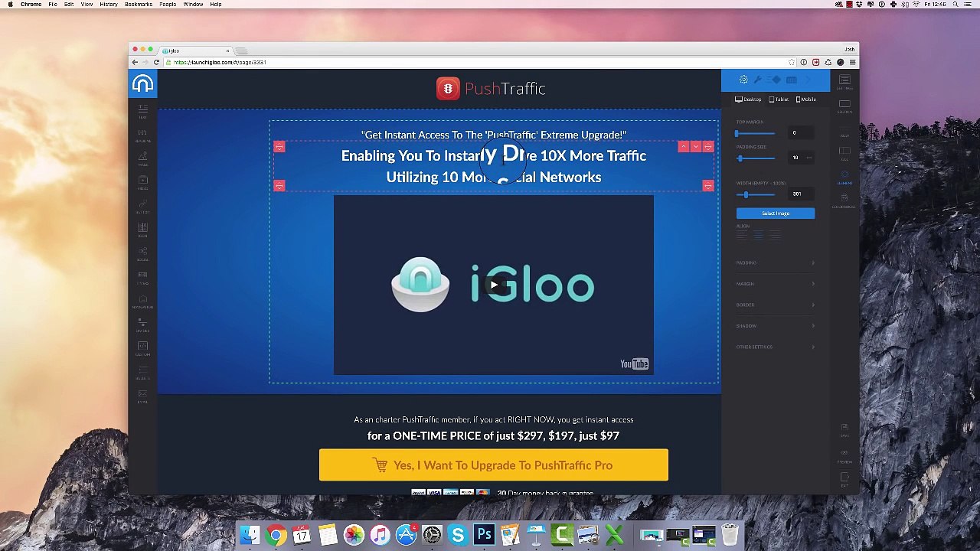Open Finder from the Dock

point(250,534)
